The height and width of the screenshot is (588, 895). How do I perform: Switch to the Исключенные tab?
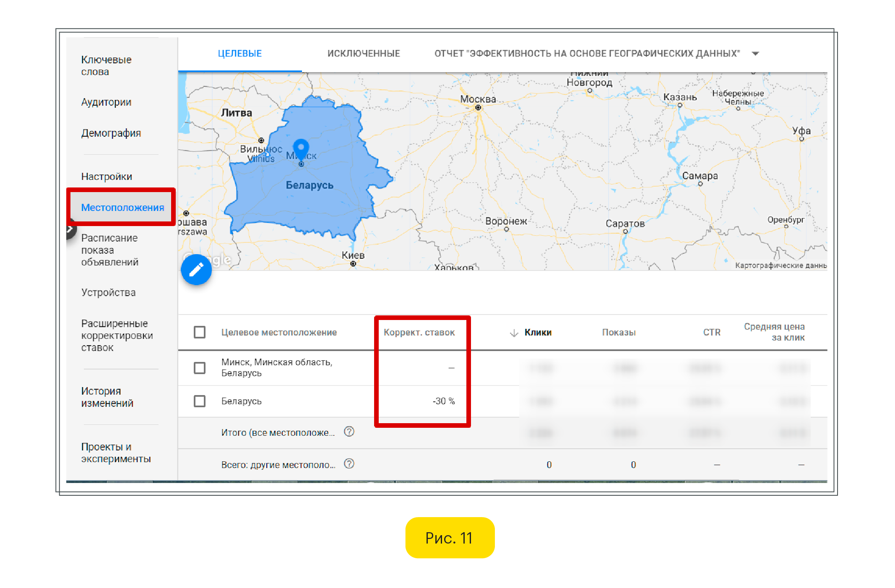[363, 54]
